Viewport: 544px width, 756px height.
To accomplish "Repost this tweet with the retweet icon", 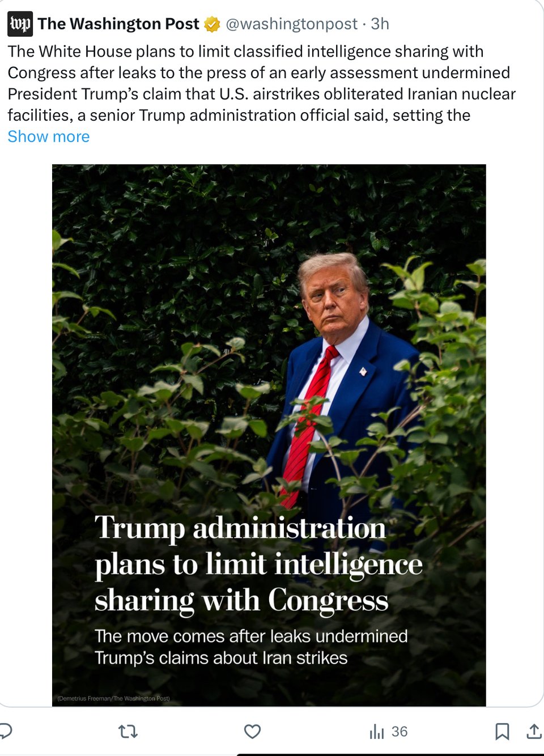I will [x=128, y=732].
